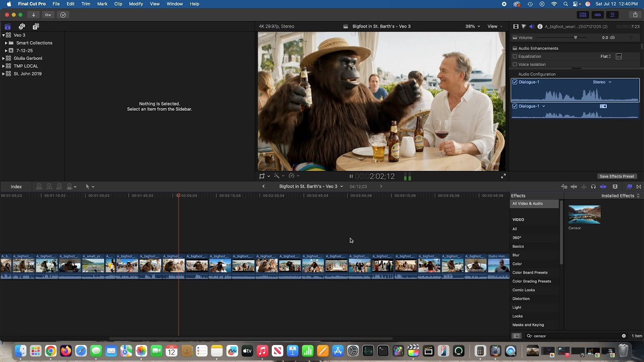This screenshot has height=362, width=644.
Task: Open the Modify menu
Action: click(x=136, y=4)
